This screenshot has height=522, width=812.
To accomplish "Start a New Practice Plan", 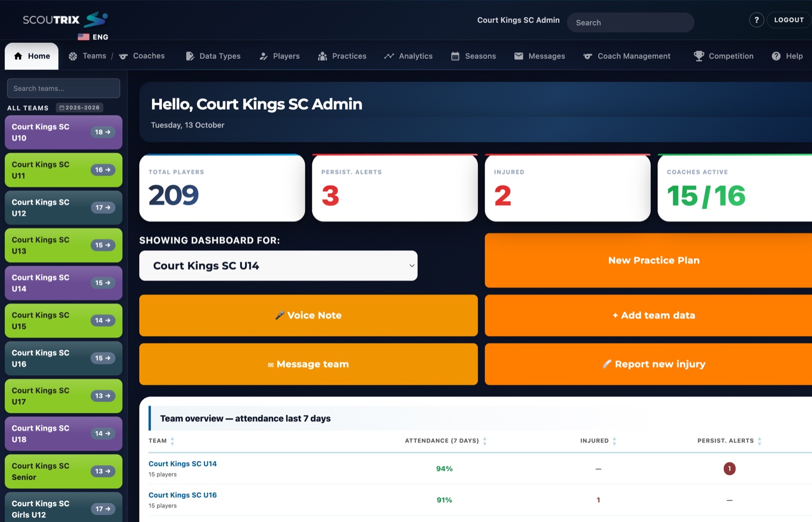I will click(654, 260).
